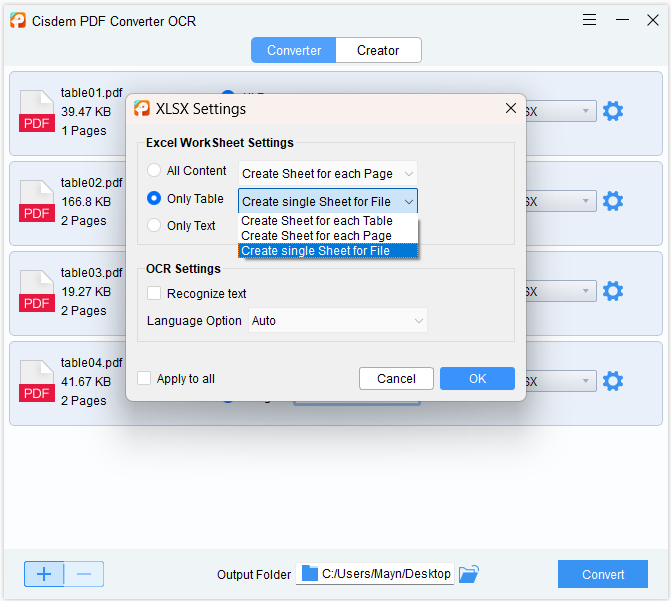Click the output folder path field
The height and width of the screenshot is (601, 671).
tap(375, 574)
